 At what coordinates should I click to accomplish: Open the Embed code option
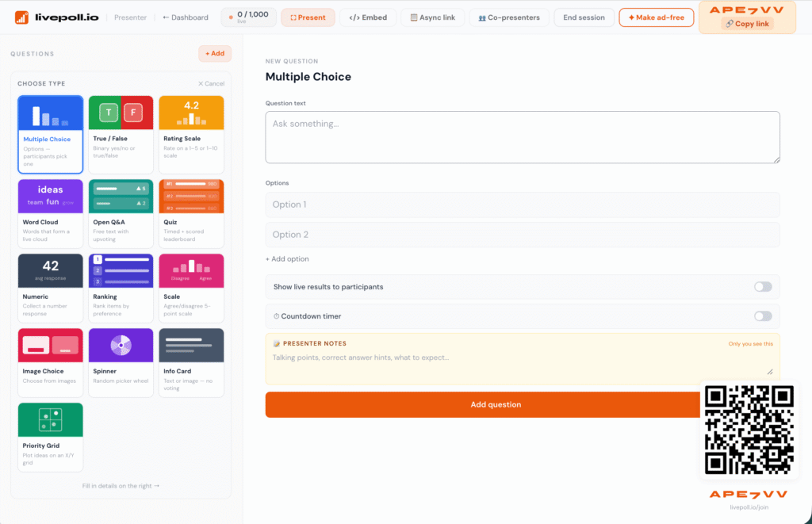pos(368,17)
